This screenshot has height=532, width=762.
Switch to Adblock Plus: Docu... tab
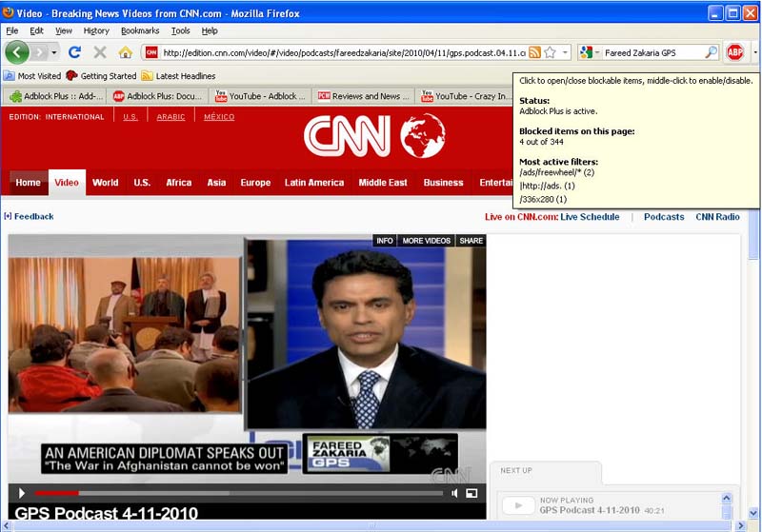click(x=158, y=96)
